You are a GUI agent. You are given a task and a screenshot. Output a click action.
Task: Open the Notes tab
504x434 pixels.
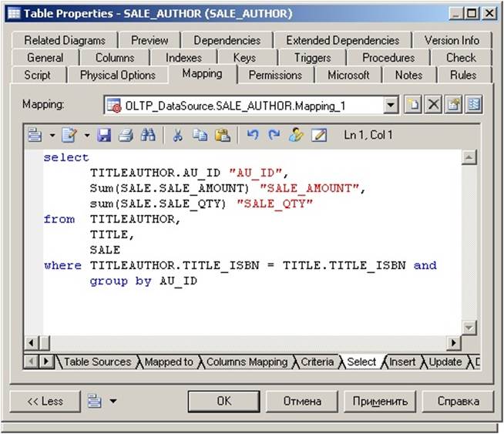[408, 76]
